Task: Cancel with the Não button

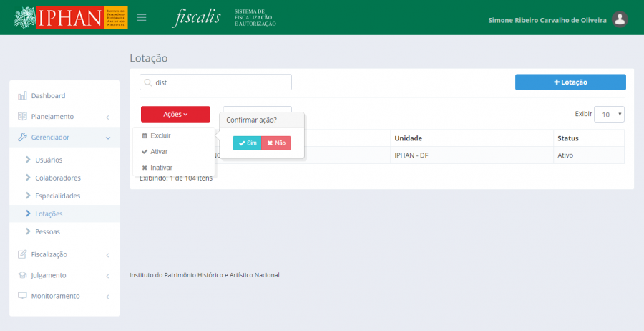Action: coord(276,143)
